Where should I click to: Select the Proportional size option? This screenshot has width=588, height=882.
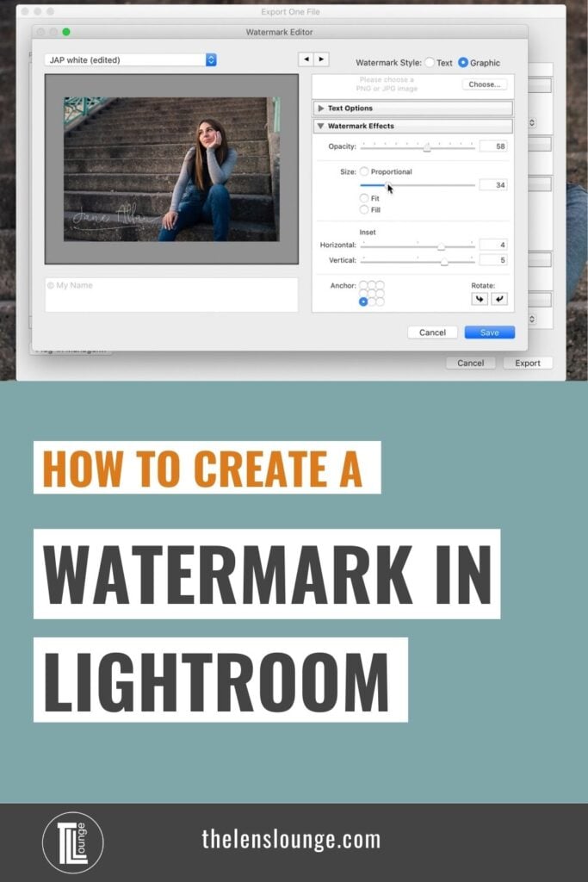tap(364, 171)
